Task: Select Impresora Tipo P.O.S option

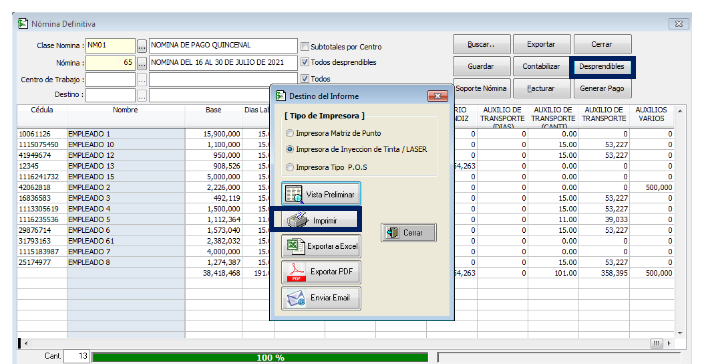Action: click(x=290, y=167)
